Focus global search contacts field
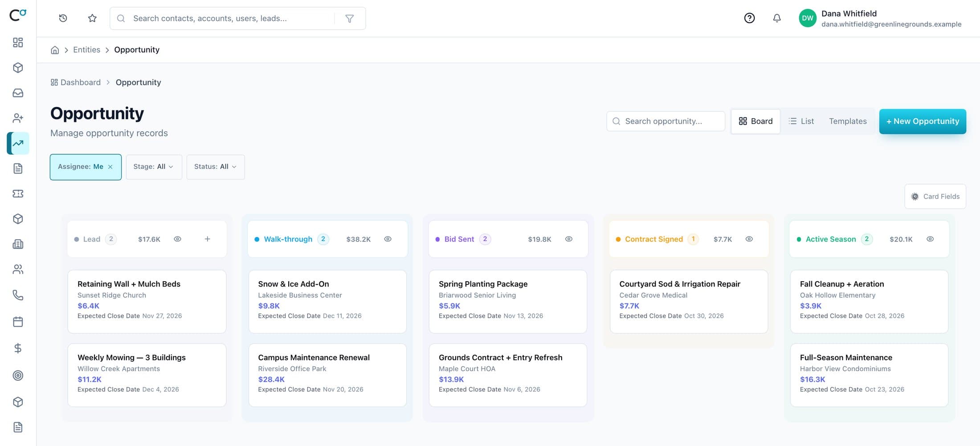 coord(223,18)
